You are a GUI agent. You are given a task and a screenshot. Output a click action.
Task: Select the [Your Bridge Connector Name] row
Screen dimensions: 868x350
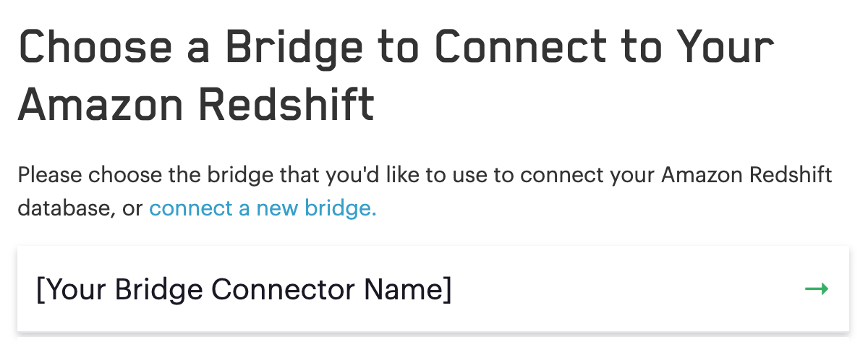coord(433,289)
